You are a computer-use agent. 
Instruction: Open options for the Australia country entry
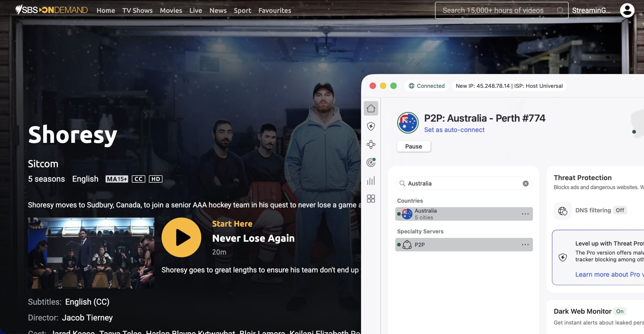525,214
